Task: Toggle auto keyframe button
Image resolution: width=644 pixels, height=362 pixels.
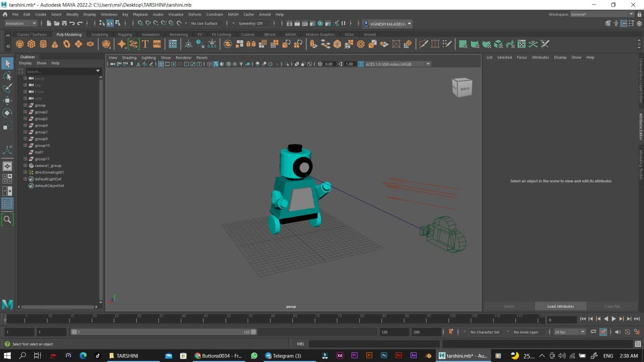Action: click(x=451, y=332)
